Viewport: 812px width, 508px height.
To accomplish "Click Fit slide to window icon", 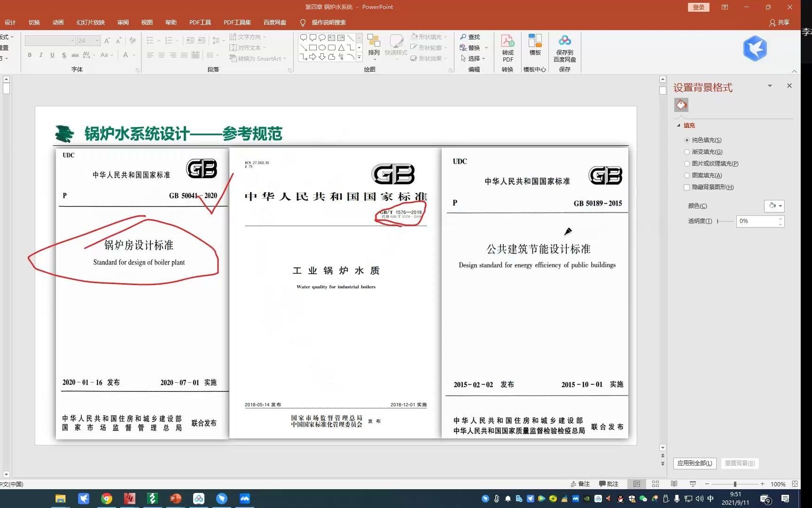I will (795, 484).
